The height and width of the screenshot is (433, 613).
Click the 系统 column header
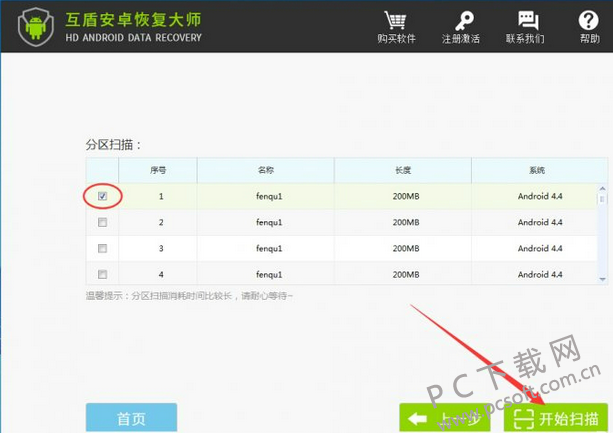(x=537, y=170)
